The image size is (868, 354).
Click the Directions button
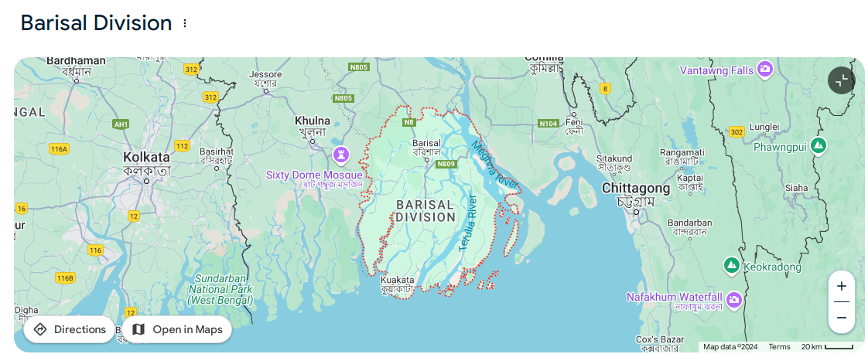(x=69, y=330)
